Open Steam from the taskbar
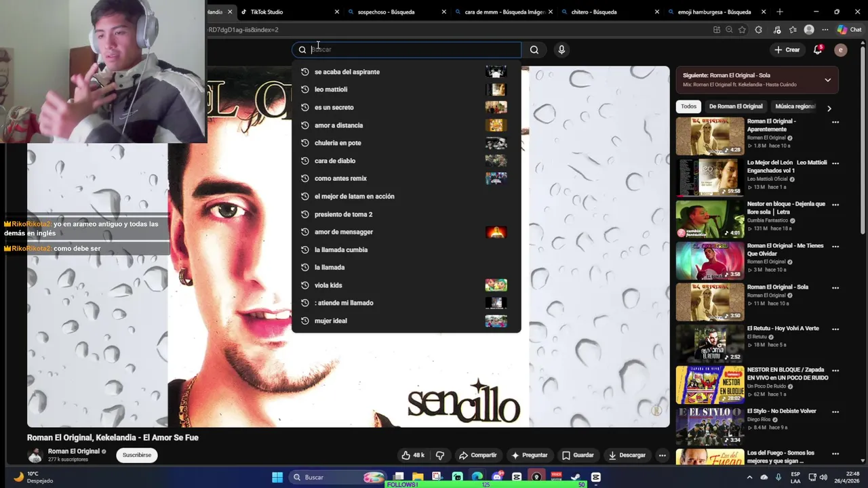Viewport: 868px width, 488px height. (576, 477)
